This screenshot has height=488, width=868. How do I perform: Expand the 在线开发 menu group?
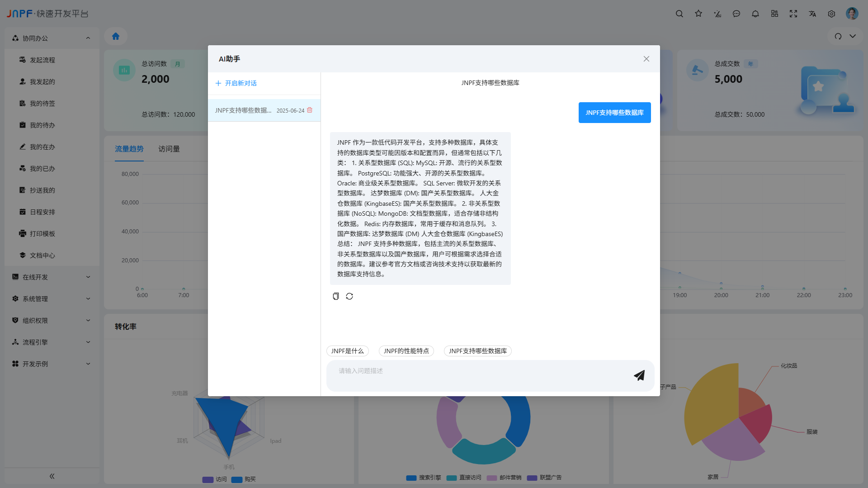click(52, 277)
